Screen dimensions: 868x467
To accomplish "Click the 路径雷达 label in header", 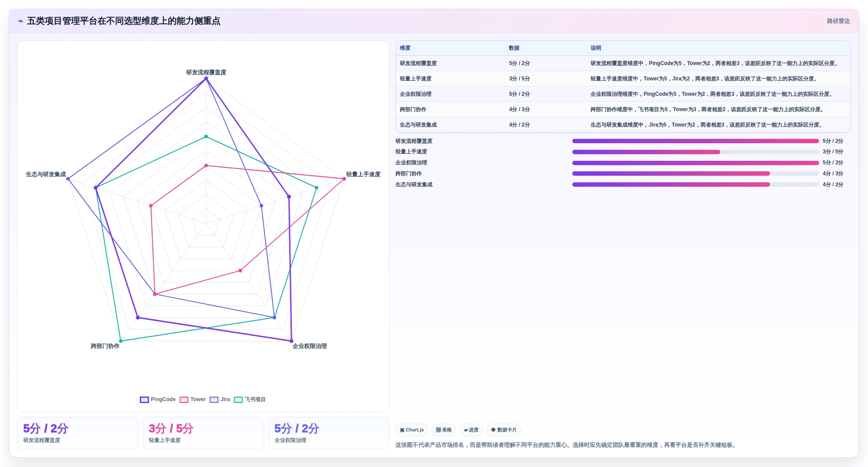I will pyautogui.click(x=838, y=21).
